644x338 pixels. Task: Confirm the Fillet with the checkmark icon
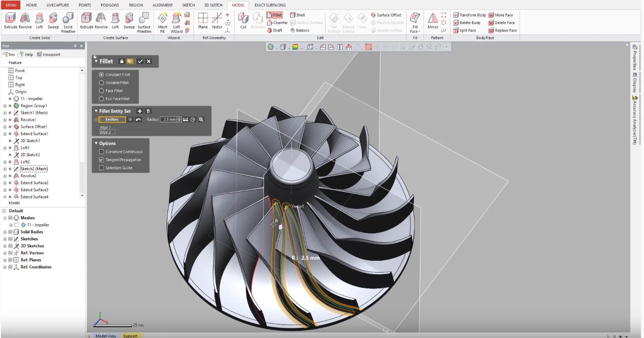(x=140, y=61)
